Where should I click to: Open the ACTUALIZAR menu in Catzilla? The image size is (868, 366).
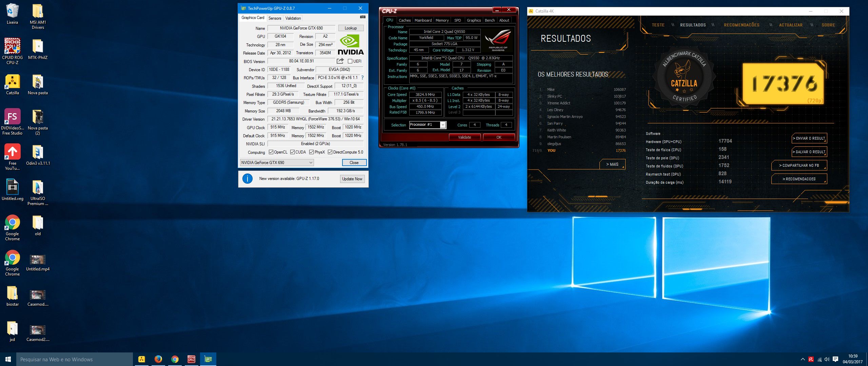click(791, 25)
